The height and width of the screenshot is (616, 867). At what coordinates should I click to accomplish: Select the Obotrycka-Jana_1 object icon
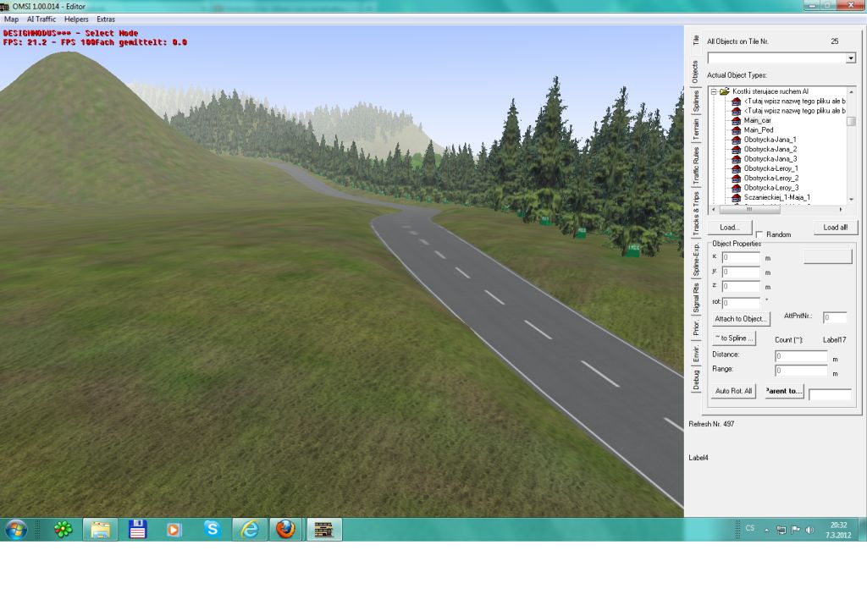point(737,140)
